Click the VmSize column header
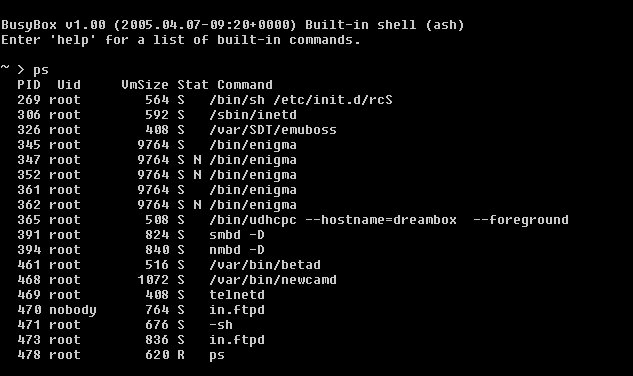Screen dimensions: 633x376 click(145, 85)
